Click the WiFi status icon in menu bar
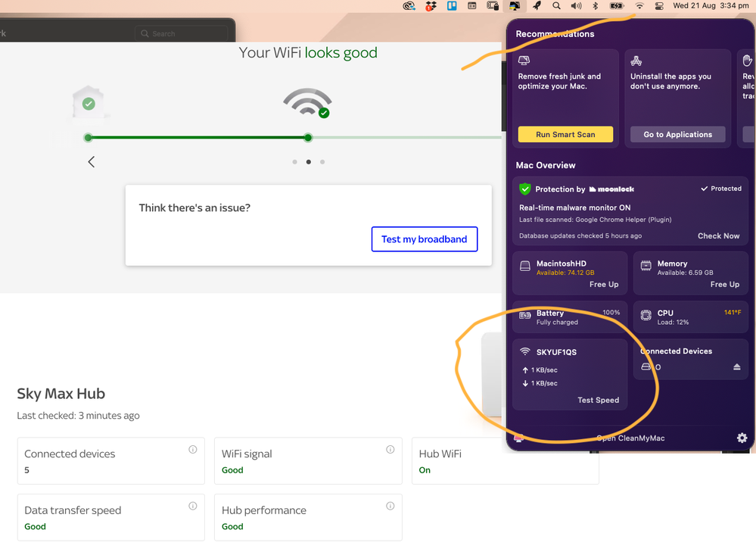The height and width of the screenshot is (552, 756). click(x=639, y=6)
